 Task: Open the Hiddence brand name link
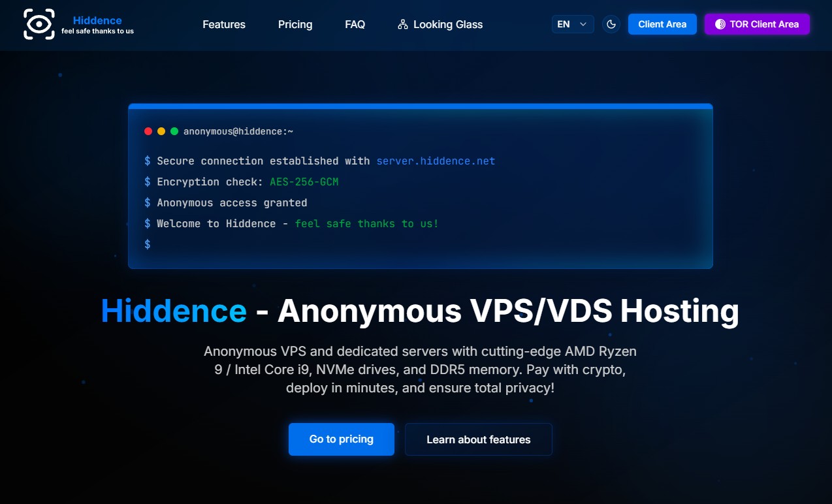coord(97,20)
